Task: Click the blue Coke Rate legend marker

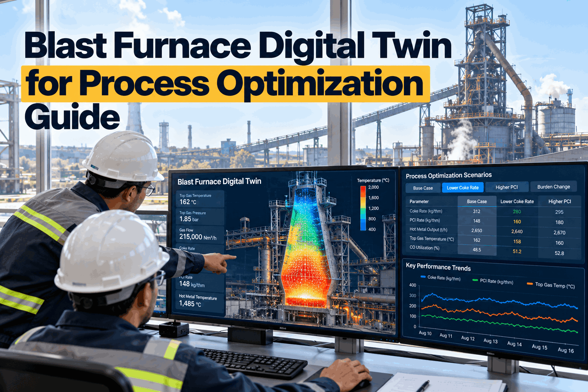Action: [x=423, y=276]
